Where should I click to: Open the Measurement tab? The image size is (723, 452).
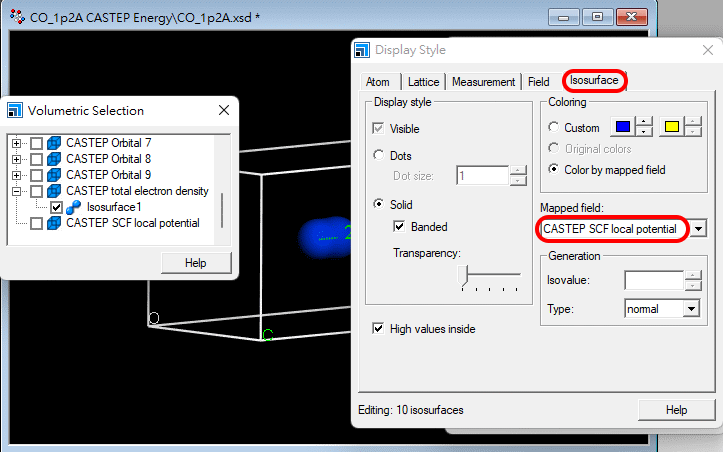(483, 82)
